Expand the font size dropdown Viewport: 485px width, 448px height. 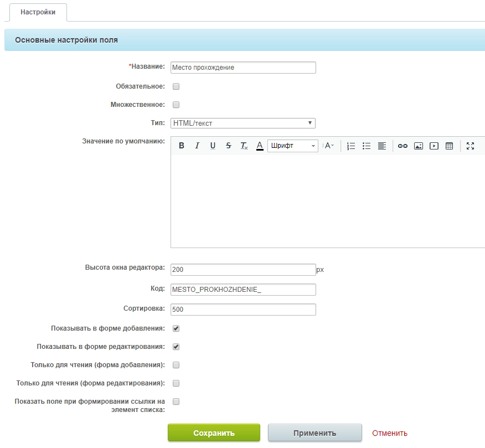click(328, 146)
